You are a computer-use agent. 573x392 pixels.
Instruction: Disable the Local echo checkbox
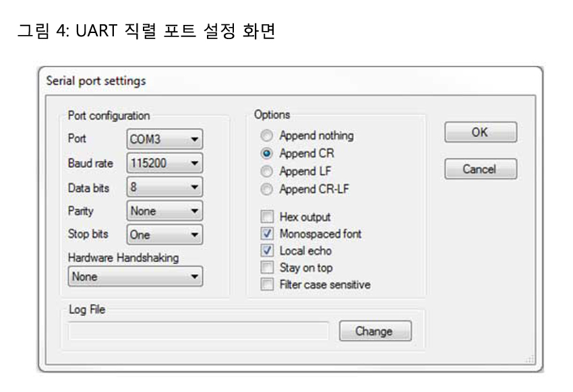pos(268,251)
